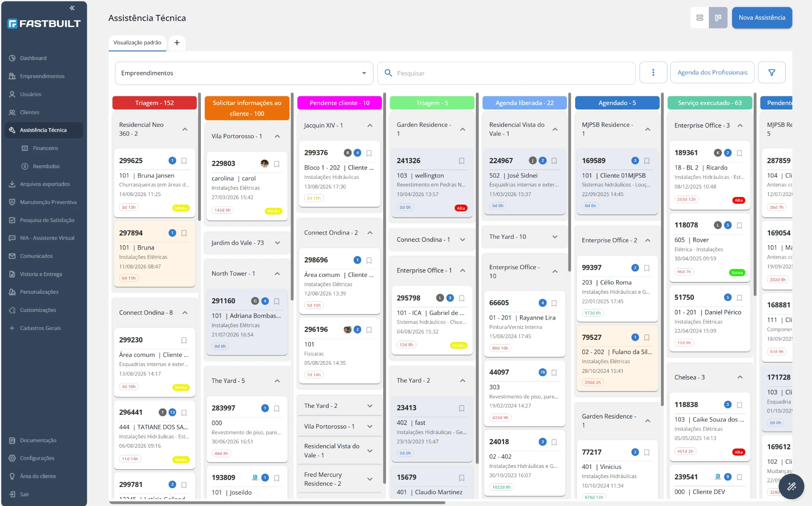Collapse the MJPSB Residence - 1 group
812x506 pixels.
pyautogui.click(x=647, y=129)
